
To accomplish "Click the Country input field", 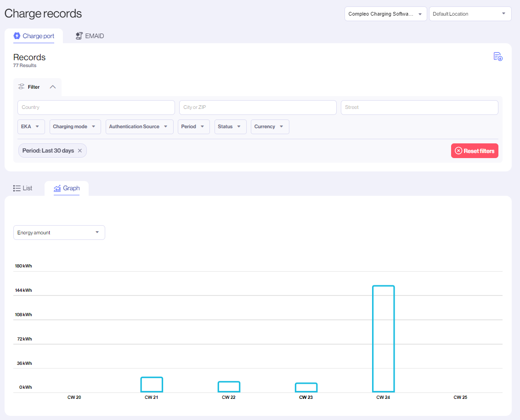I will (96, 108).
